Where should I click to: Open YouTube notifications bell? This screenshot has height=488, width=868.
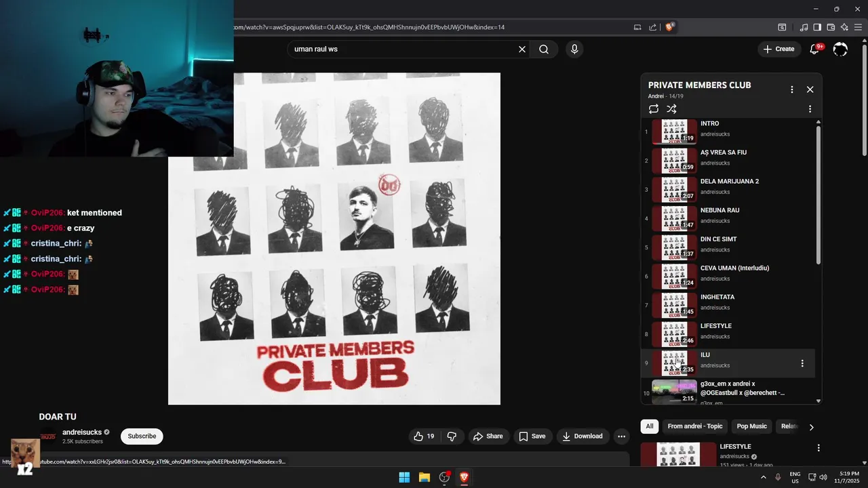[x=815, y=49]
